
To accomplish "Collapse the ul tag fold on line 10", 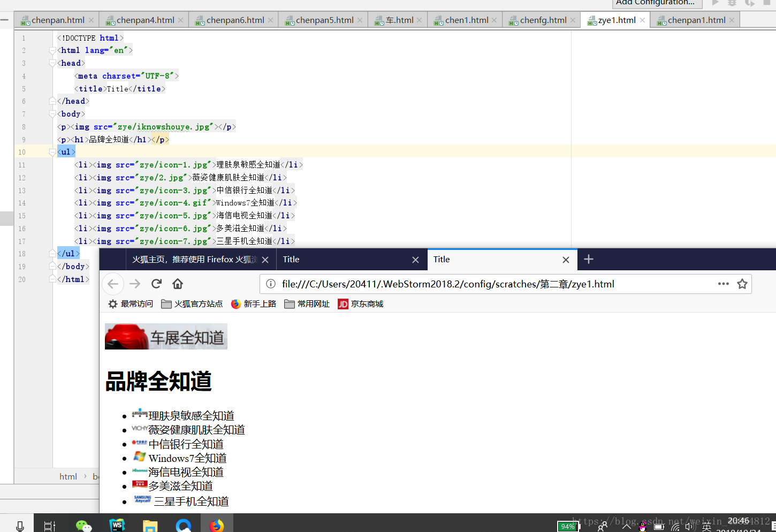I will (52, 152).
